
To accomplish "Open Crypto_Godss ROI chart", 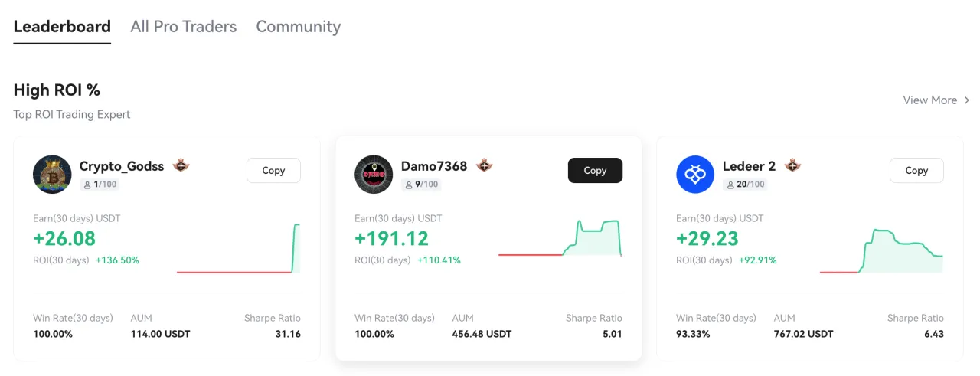I will [x=238, y=248].
